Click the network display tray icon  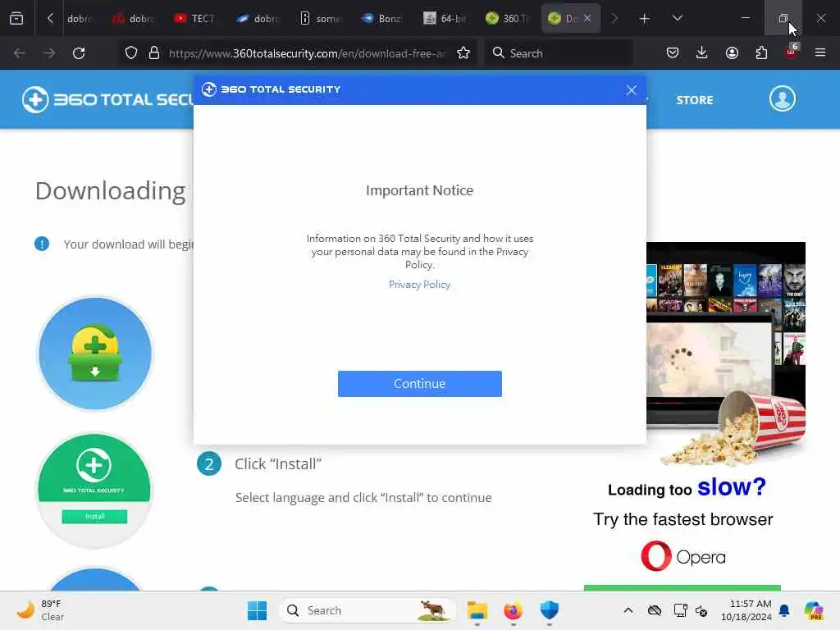pyautogui.click(x=680, y=610)
